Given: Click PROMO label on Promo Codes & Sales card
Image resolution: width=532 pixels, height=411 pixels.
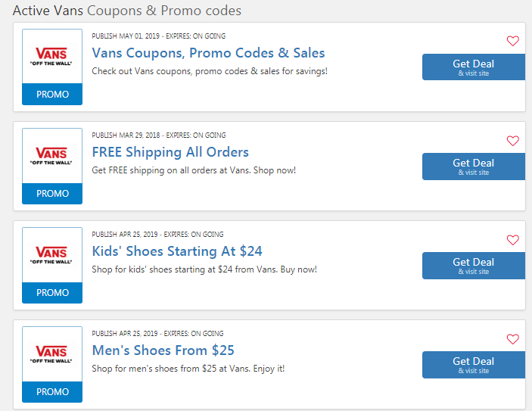Looking at the screenshot, I should [x=52, y=94].
